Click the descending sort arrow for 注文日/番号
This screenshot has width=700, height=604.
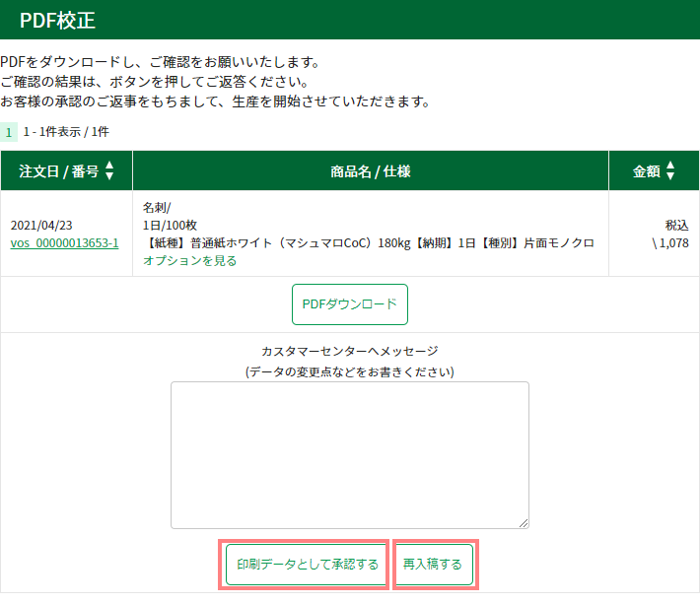point(109,176)
